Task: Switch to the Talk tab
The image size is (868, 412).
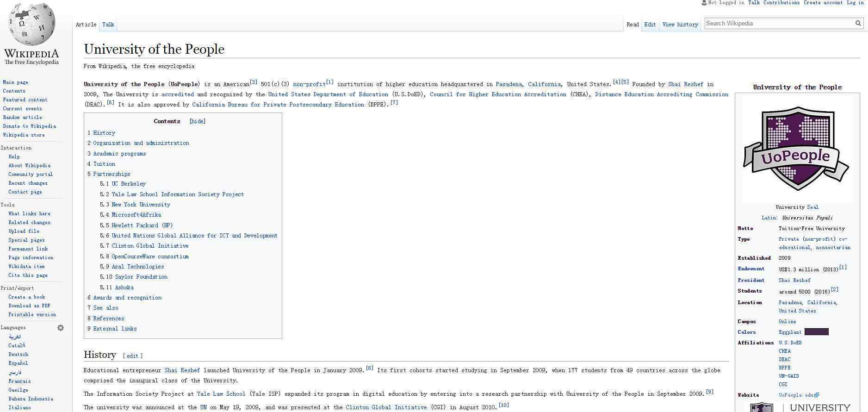Action: (108, 25)
